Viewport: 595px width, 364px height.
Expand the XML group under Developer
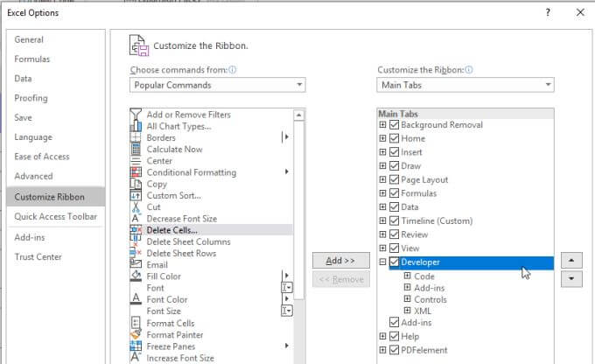coord(407,311)
